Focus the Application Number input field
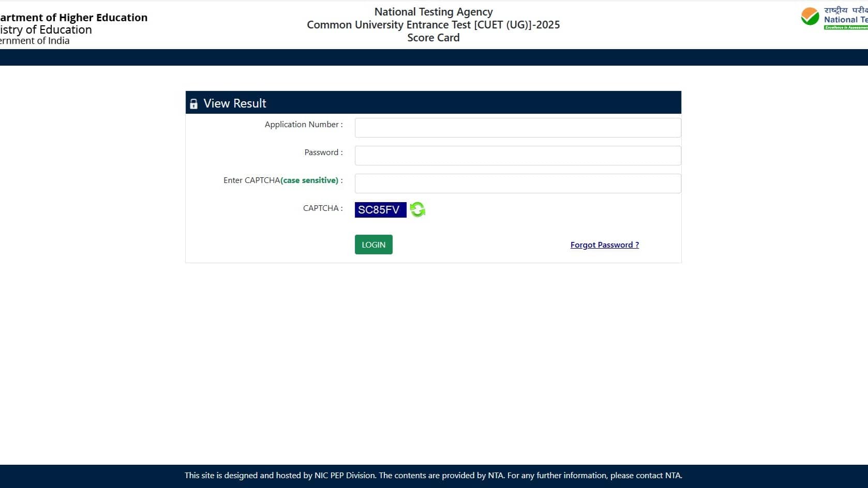This screenshot has height=488, width=868. (518, 128)
